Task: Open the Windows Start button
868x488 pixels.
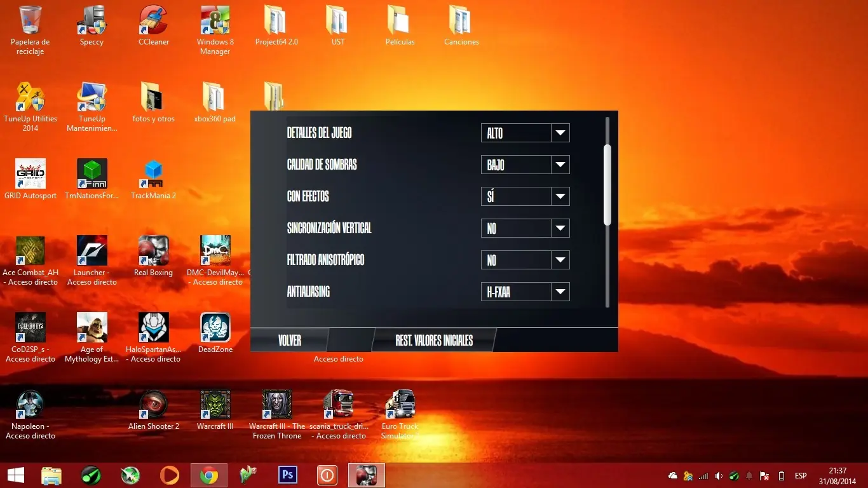Action: 15,475
